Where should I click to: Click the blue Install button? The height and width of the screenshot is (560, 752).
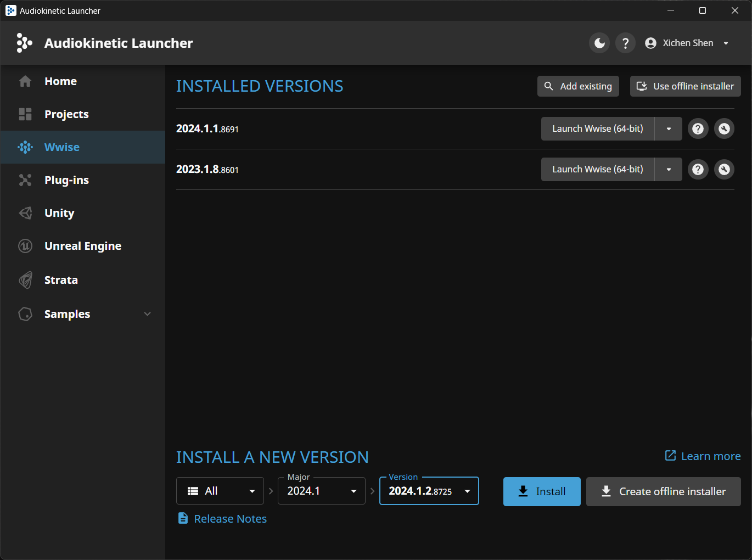[542, 491]
